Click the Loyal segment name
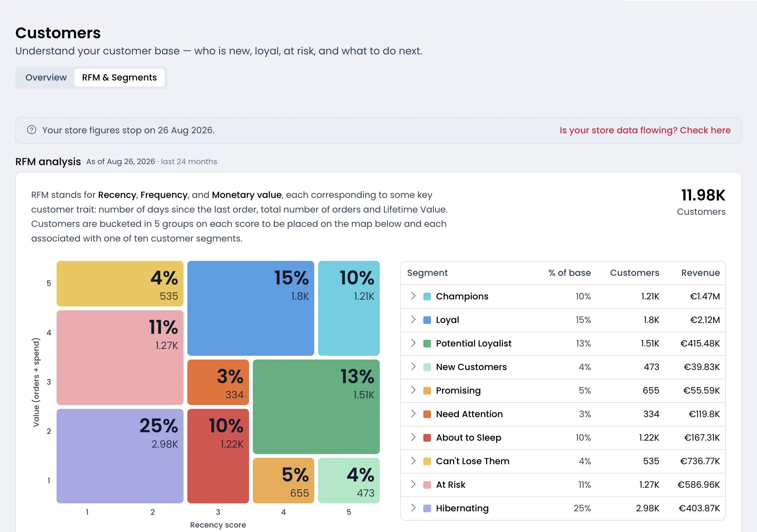Screen dimensions: 757x532 (448, 320)
